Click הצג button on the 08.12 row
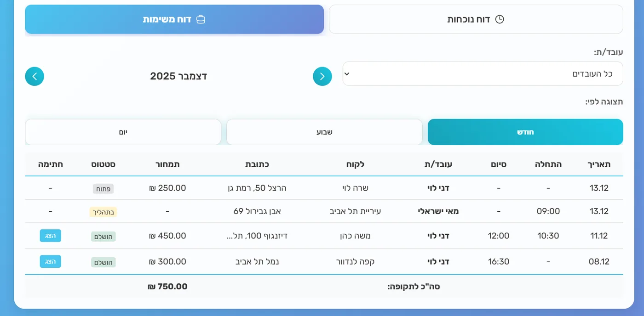 [x=50, y=261]
